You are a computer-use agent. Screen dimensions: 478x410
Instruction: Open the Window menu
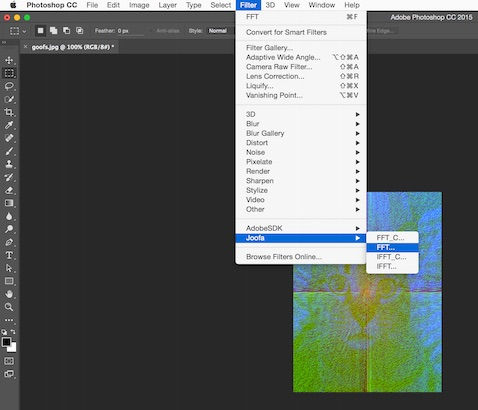pos(322,5)
